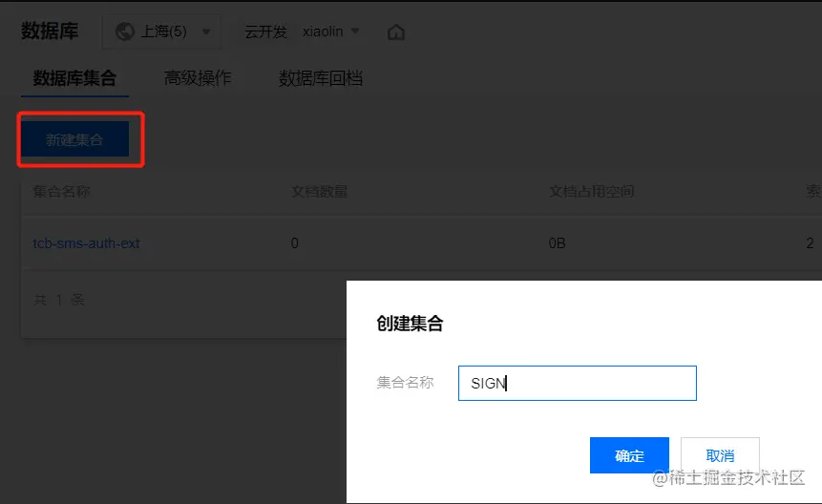This screenshot has height=504, width=822.
Task: Click the 集合名称 input field containing SIGN
Action: tap(578, 383)
